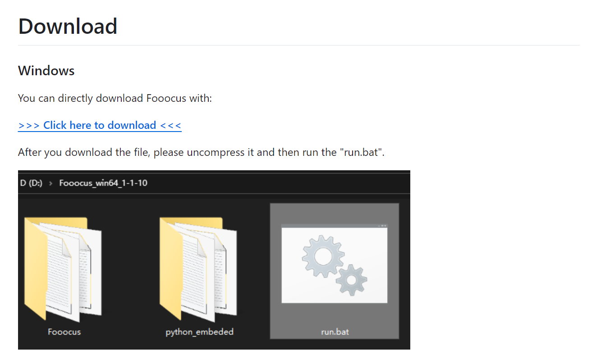Expand breadcrumb chevron after D (D:)
Screen dimensions: 601x364
pos(51,183)
